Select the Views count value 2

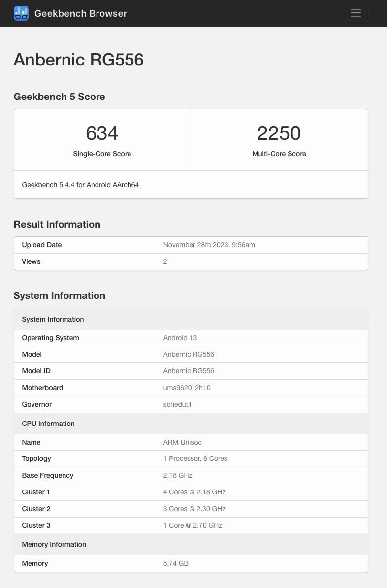165,262
